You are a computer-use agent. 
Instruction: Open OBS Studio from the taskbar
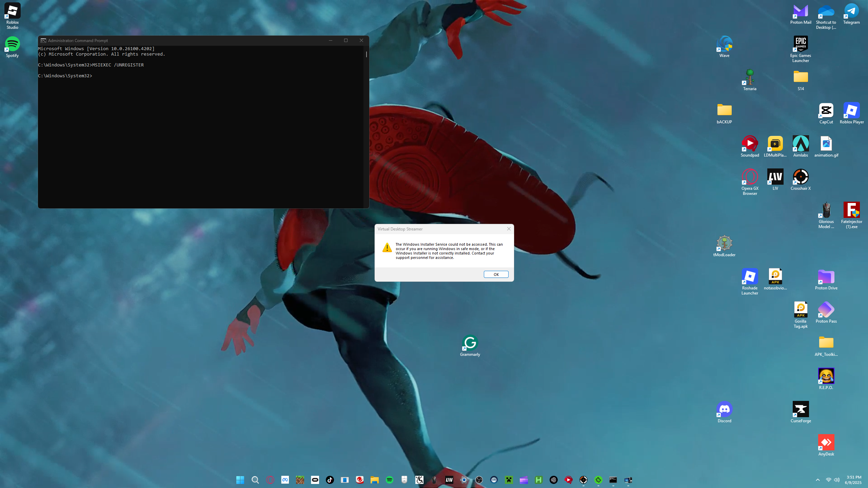(x=479, y=480)
